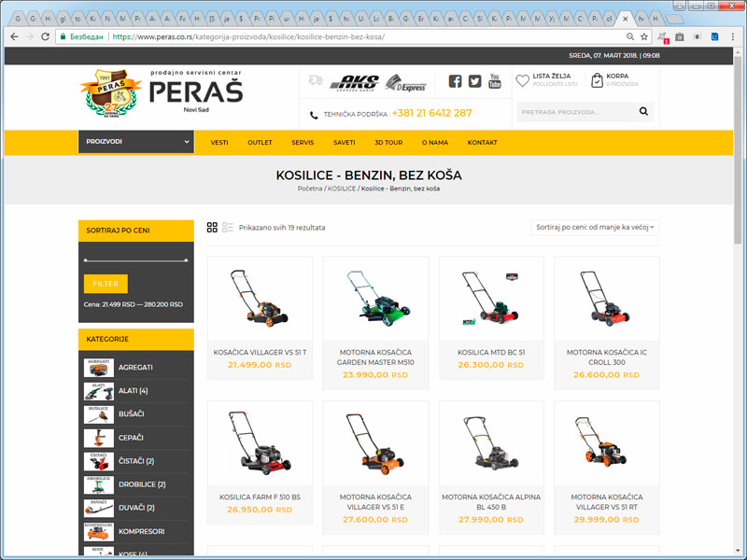Open the 3D TOUR menu item
Screen dimensions: 747x560
pyautogui.click(x=388, y=143)
